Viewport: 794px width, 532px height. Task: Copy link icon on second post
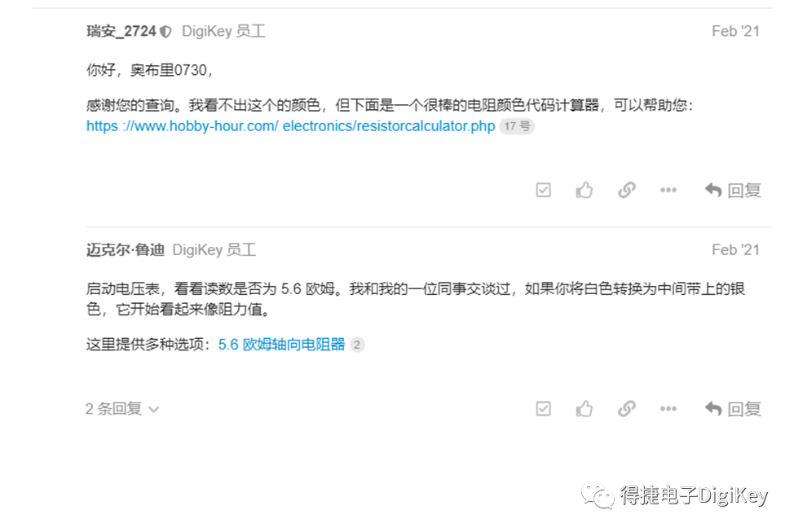coord(626,408)
